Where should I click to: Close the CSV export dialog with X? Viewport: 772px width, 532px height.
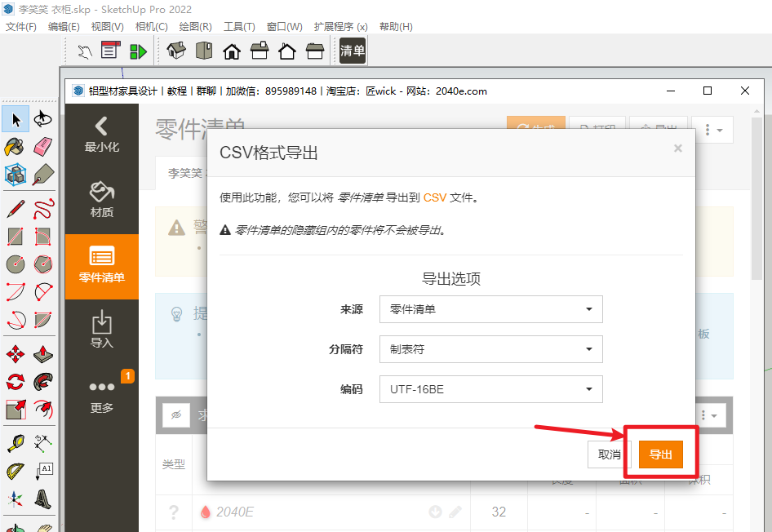pyautogui.click(x=677, y=149)
